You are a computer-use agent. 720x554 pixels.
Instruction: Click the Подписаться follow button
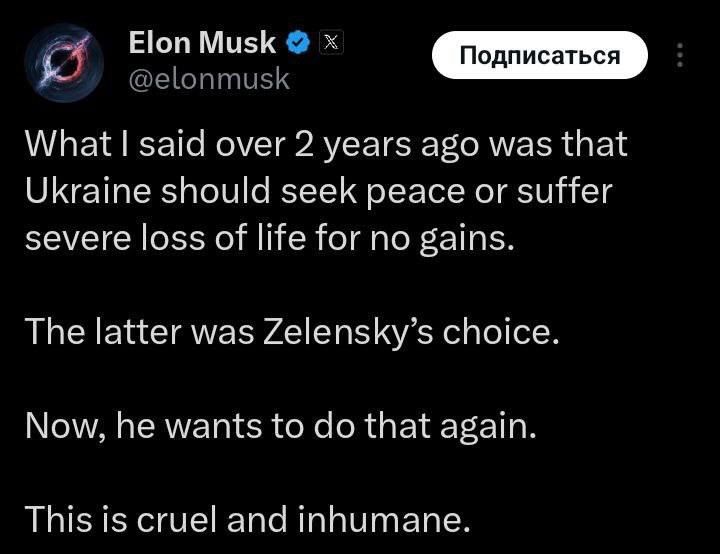(x=540, y=55)
